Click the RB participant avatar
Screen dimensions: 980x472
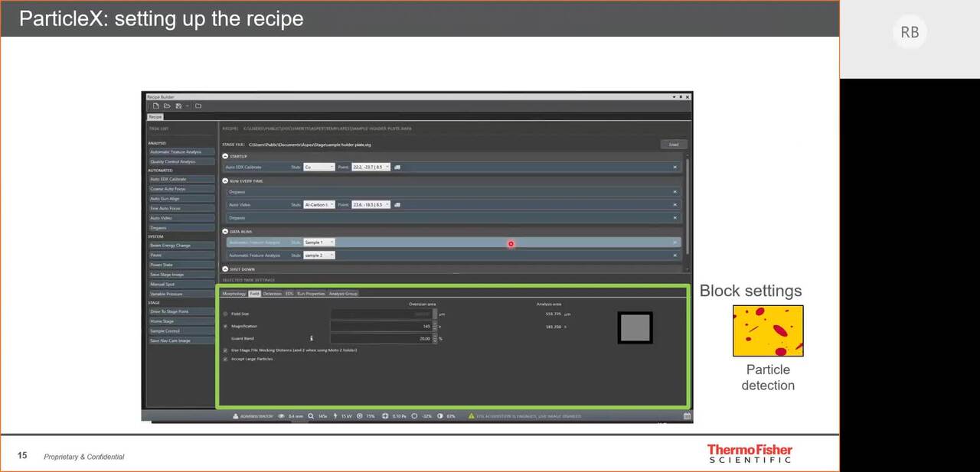[x=910, y=32]
